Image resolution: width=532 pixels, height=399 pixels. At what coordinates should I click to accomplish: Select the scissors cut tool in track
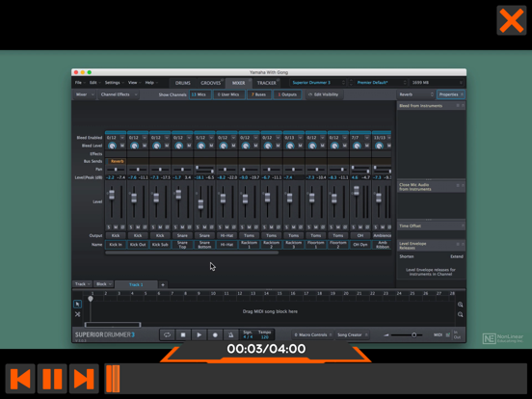pos(77,314)
